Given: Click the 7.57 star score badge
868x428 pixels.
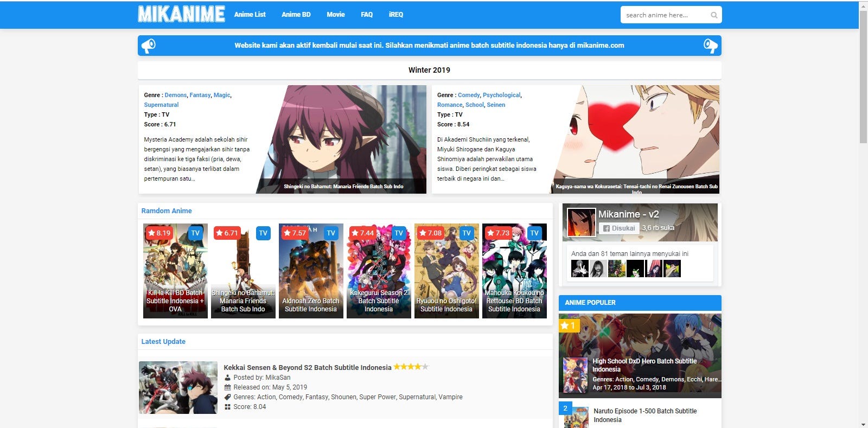Looking at the screenshot, I should 295,233.
